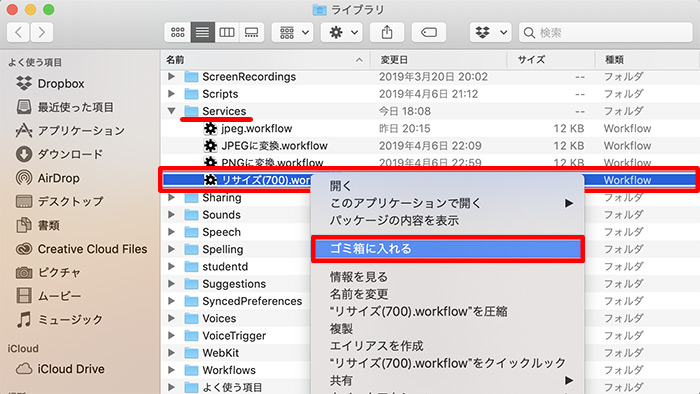Click the search field
Image resolution: width=700 pixels, height=394 pixels.
[606, 33]
